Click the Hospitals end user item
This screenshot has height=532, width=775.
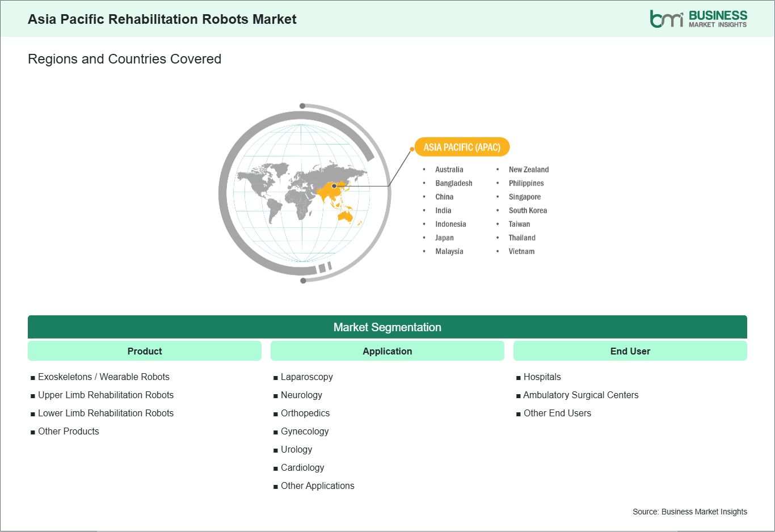(542, 377)
